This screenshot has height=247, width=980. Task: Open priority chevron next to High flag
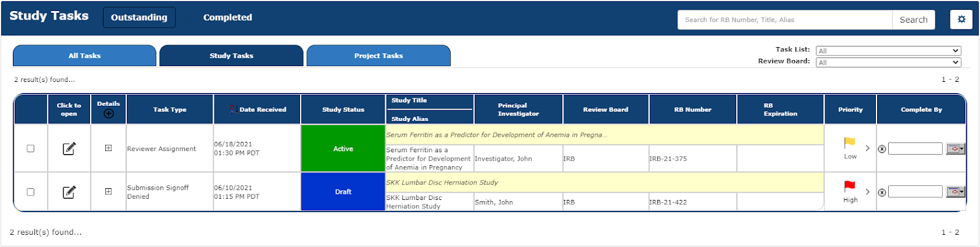pyautogui.click(x=867, y=191)
